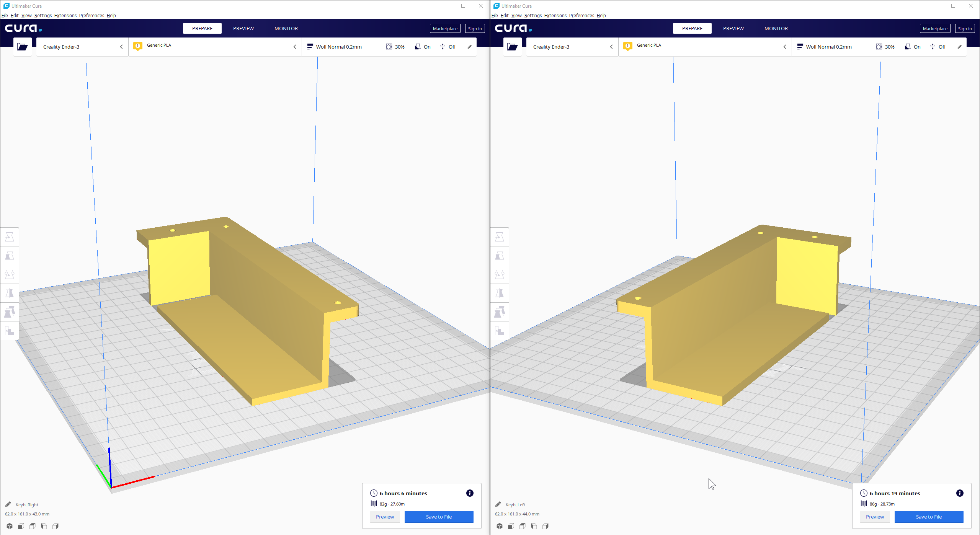Screen dimensions: 980x535
Task: Click Preview button in right window slice panel
Action: tap(875, 517)
